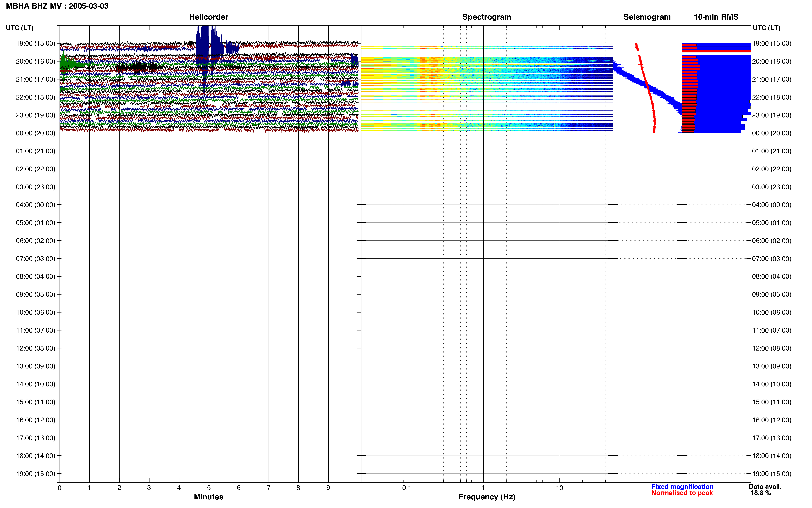The image size is (812, 508).
Task: Click right axis label '10:00 (06:00)'
Action: 772,313
